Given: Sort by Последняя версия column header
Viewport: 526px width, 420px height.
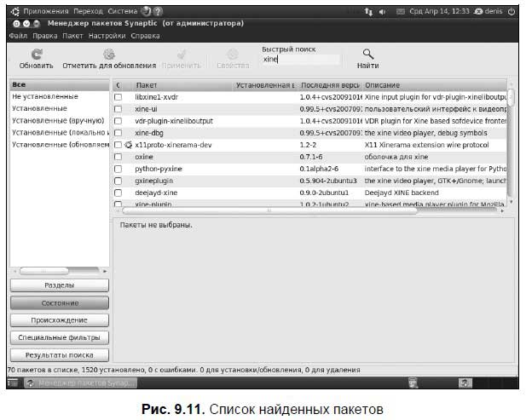Looking at the screenshot, I should 330,85.
